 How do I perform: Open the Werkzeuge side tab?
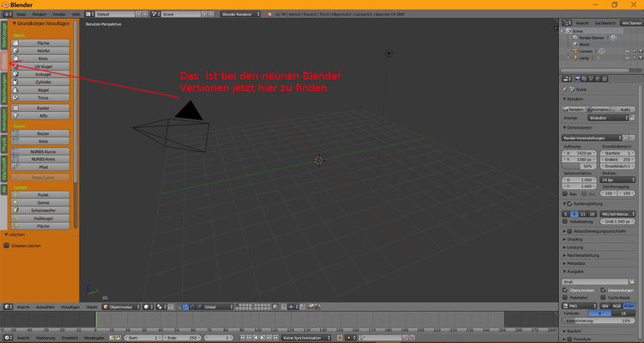point(3,35)
